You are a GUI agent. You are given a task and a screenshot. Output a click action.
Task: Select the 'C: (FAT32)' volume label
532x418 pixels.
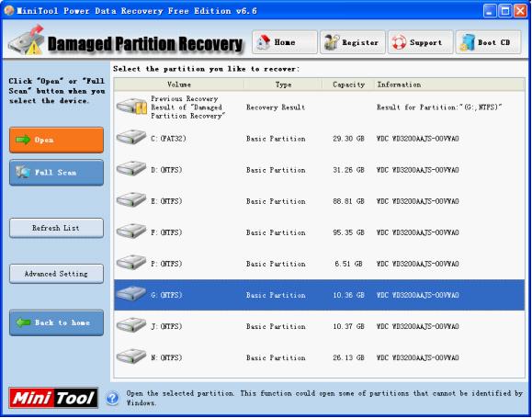169,139
